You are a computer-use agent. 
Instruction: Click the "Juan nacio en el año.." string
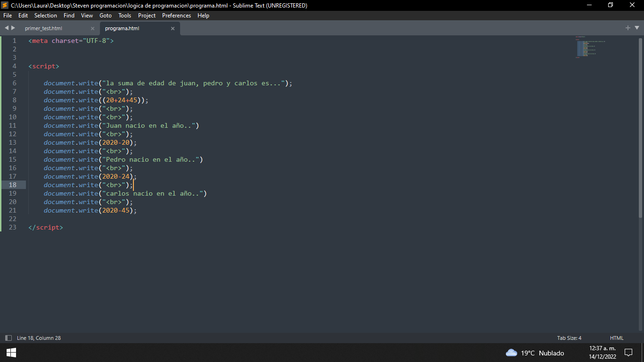[x=149, y=125]
